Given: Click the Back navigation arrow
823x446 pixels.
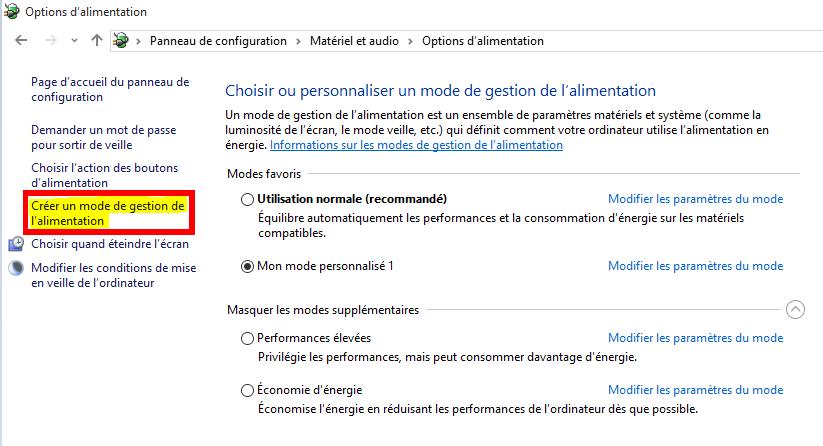Looking at the screenshot, I should pos(21,40).
